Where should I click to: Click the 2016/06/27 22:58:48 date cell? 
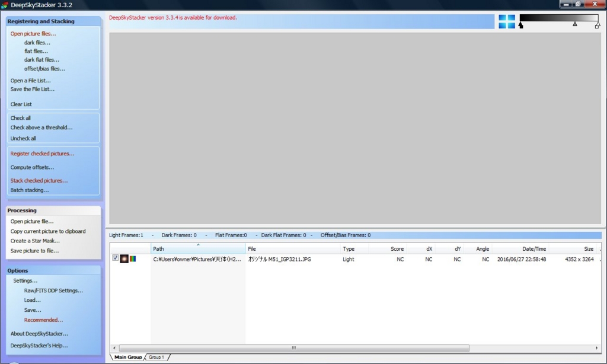click(522, 259)
